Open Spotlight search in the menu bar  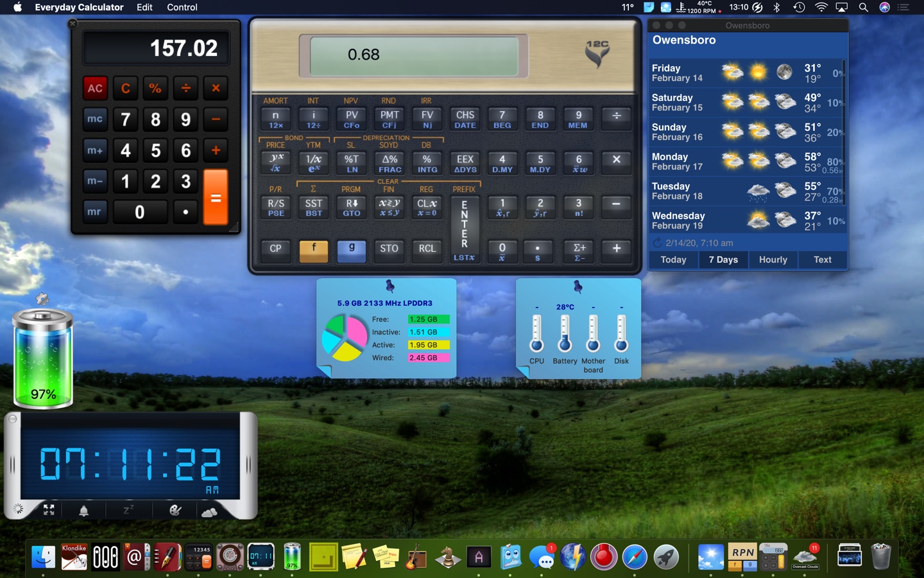point(864,7)
